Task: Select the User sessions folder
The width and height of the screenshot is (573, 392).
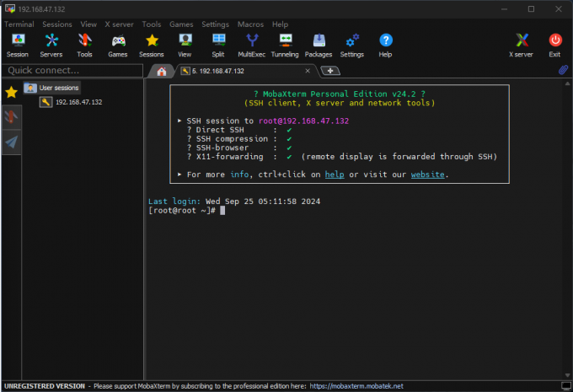Action: point(52,88)
